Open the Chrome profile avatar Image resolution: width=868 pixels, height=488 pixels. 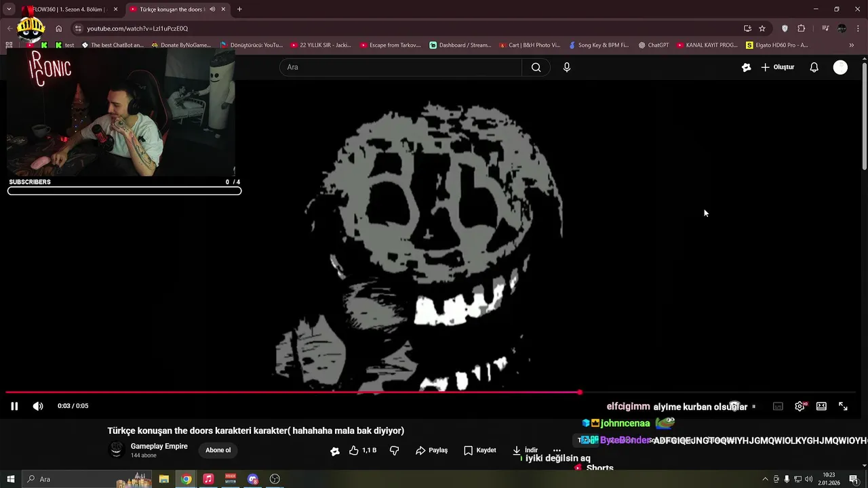(842, 28)
